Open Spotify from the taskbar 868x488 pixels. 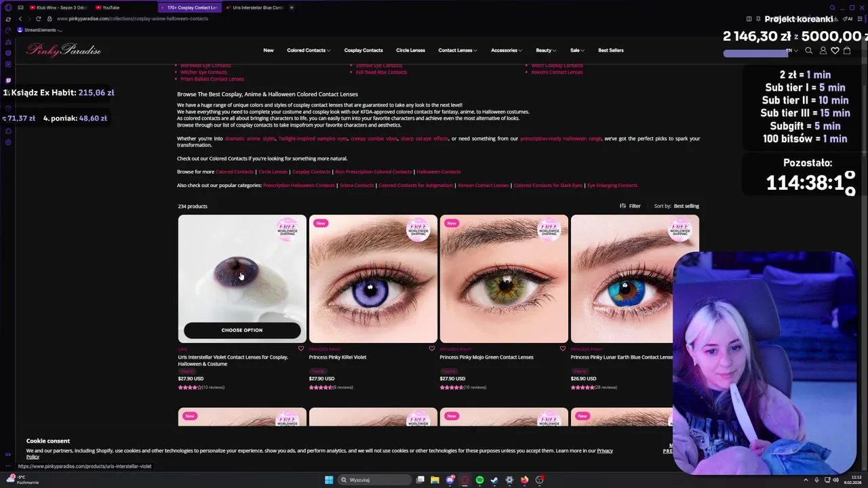click(479, 480)
